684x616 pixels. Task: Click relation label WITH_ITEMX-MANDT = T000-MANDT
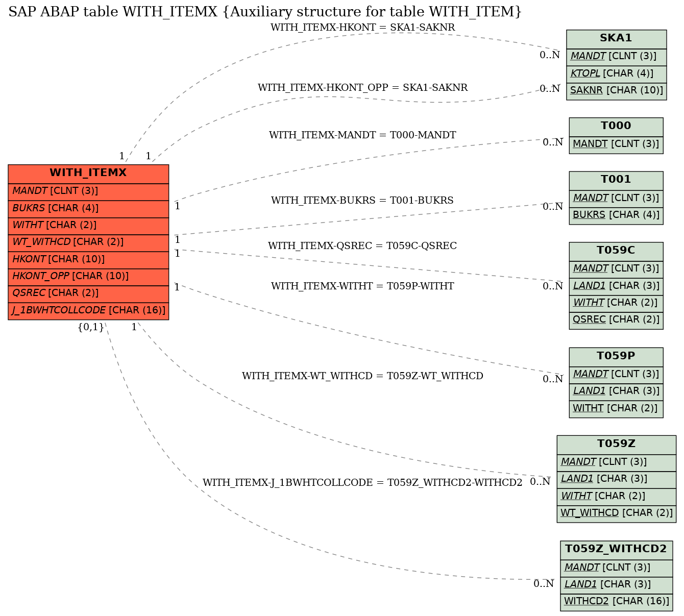362,135
